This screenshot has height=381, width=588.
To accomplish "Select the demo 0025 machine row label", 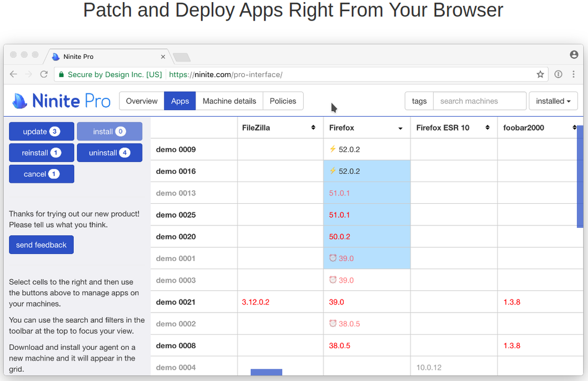I will tap(176, 214).
